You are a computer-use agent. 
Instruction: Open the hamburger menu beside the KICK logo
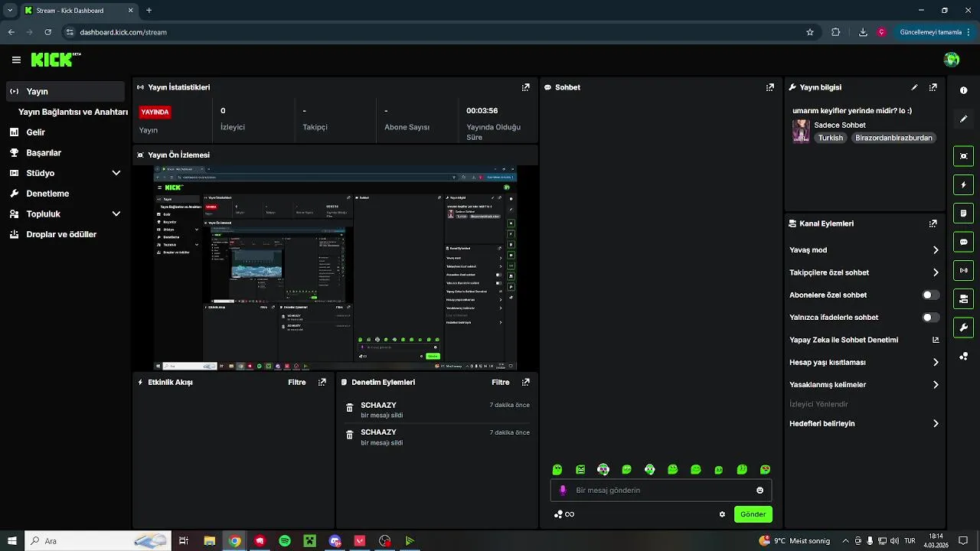tap(16, 60)
